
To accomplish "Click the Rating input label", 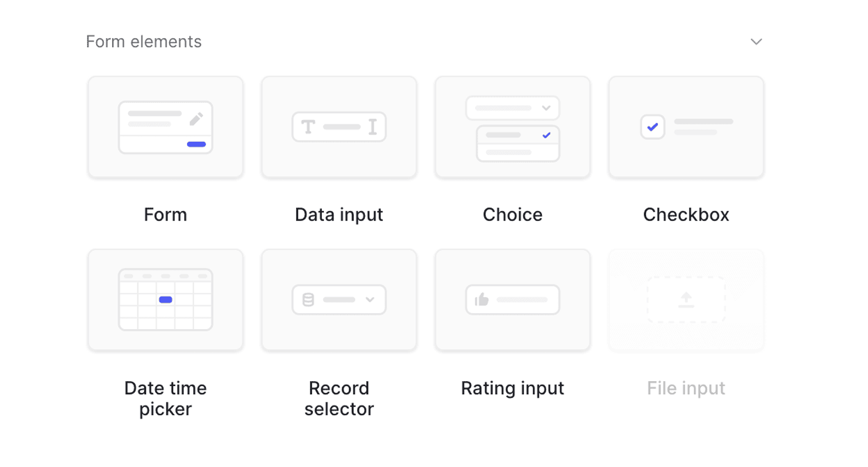I will coord(513,388).
